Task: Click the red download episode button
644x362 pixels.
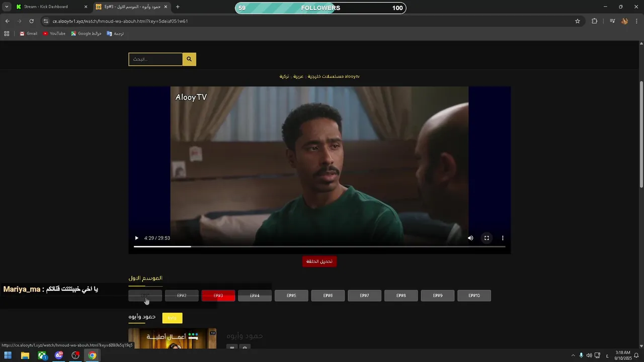Action: 319,261
